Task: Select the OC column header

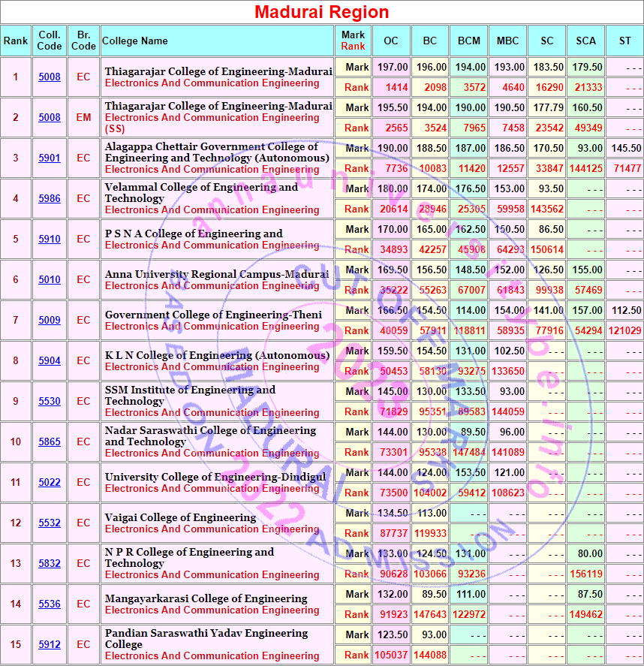Action: 391,41
